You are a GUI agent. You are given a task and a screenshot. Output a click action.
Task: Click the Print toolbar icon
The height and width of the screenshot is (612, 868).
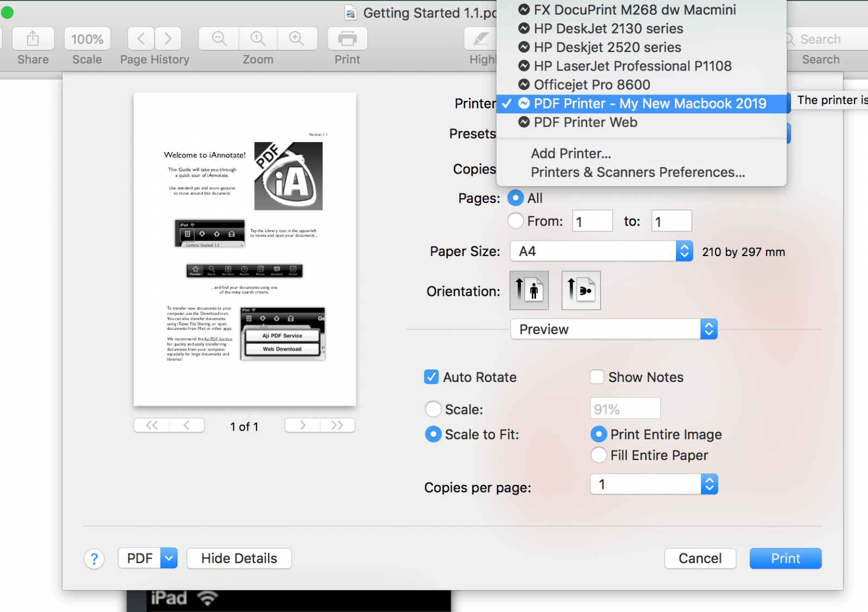click(347, 39)
